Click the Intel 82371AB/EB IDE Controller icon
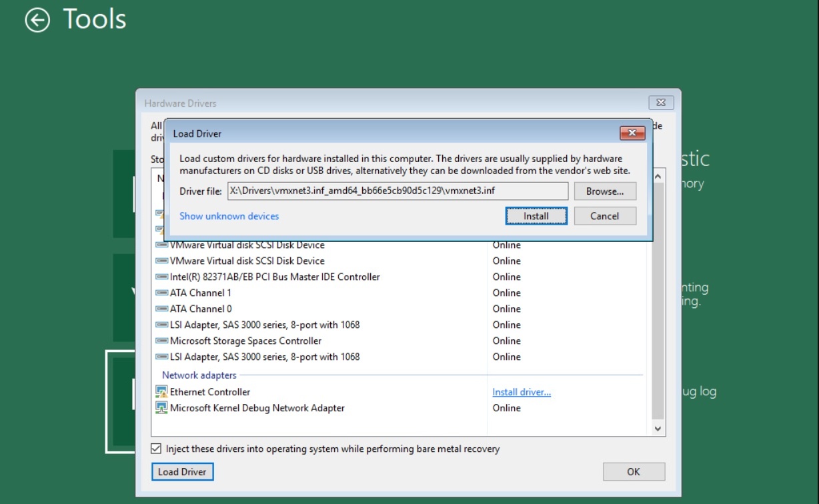The height and width of the screenshot is (504, 819). click(161, 277)
